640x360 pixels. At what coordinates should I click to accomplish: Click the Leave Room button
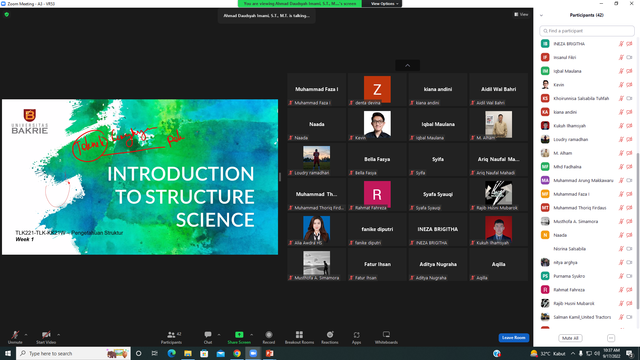coord(513,338)
